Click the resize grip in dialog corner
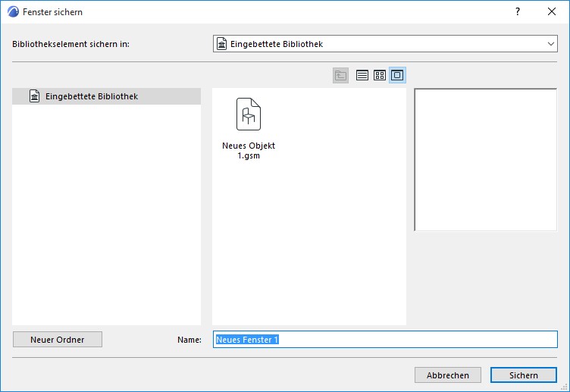This screenshot has width=570, height=392. pyautogui.click(x=564, y=387)
